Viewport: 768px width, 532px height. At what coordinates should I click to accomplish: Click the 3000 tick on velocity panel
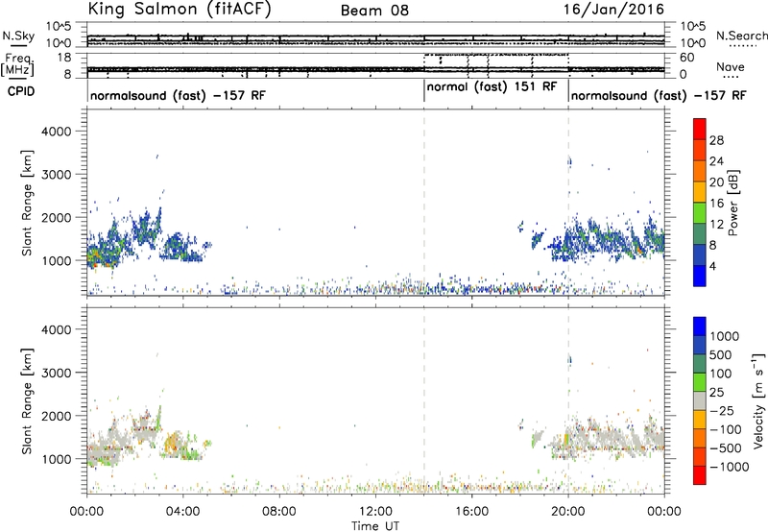(x=57, y=373)
